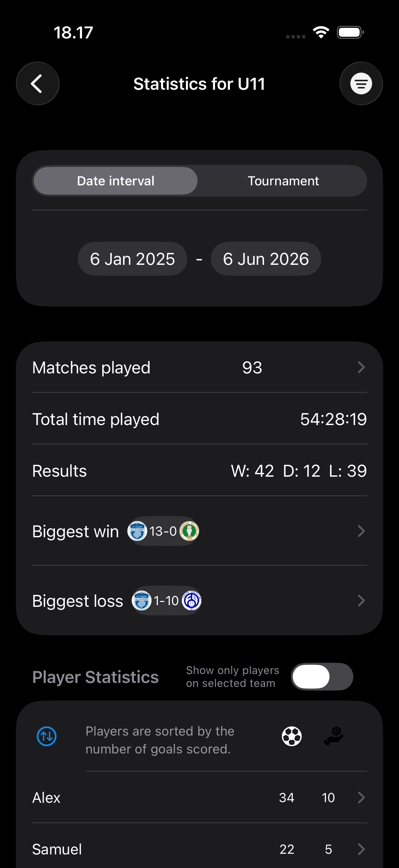Open Samuel's player statistics row
The width and height of the screenshot is (399, 868).
pyautogui.click(x=199, y=849)
